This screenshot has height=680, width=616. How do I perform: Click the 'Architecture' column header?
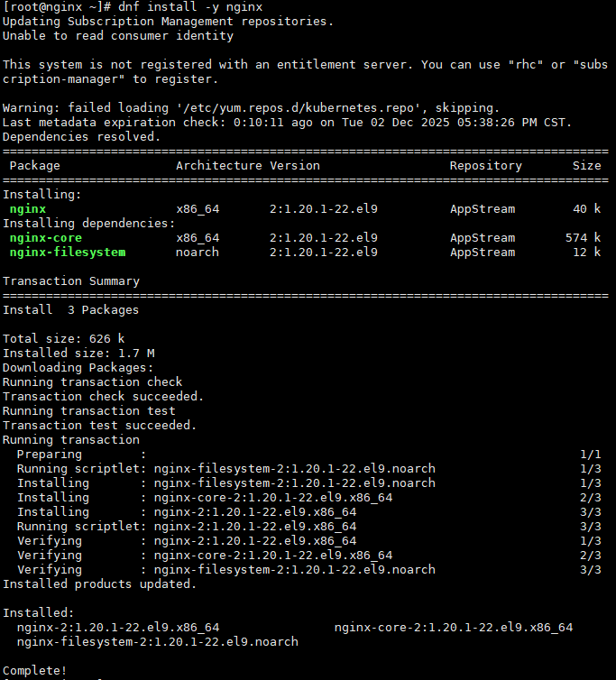pyautogui.click(x=218, y=166)
